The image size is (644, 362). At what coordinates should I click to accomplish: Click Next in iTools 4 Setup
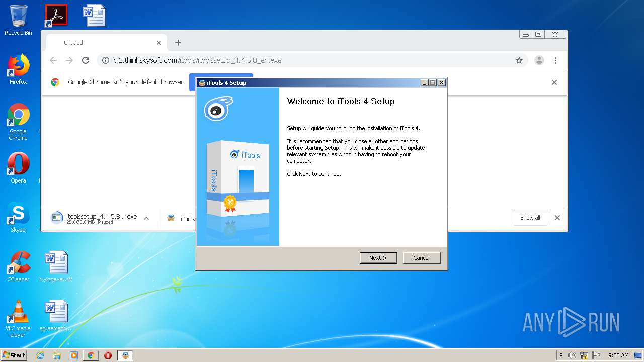pos(378,258)
